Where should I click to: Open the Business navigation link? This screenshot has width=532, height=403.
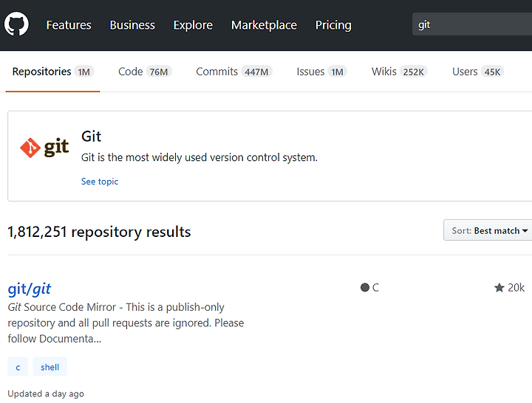coord(132,25)
